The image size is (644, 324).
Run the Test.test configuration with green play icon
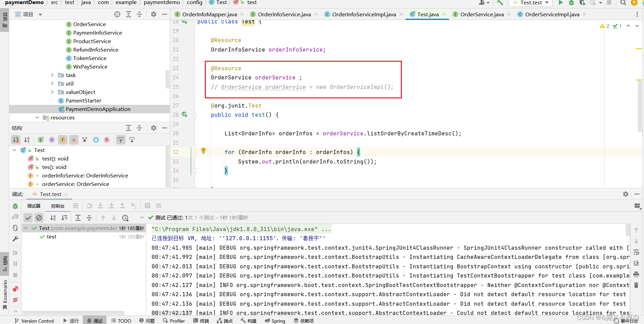tap(561, 3)
